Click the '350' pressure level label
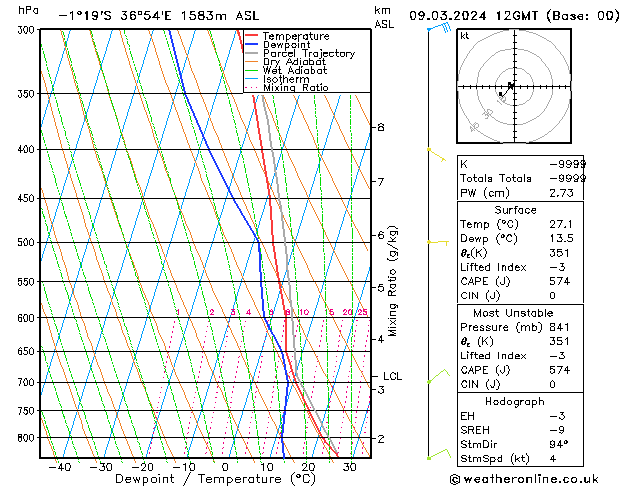 28,94
